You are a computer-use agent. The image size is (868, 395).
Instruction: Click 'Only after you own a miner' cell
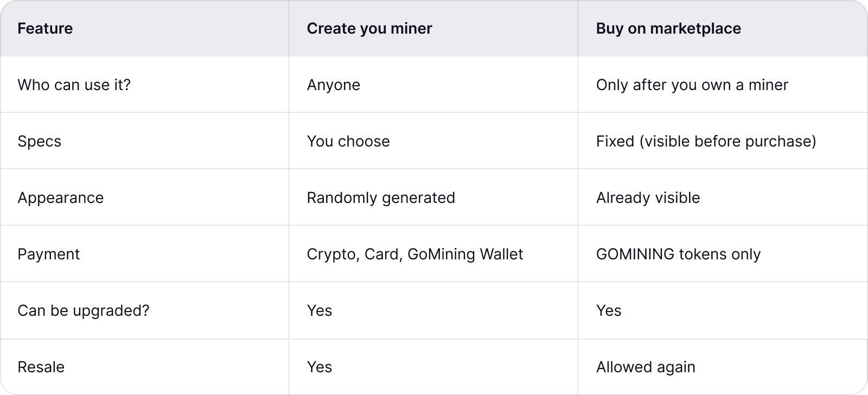[692, 85]
